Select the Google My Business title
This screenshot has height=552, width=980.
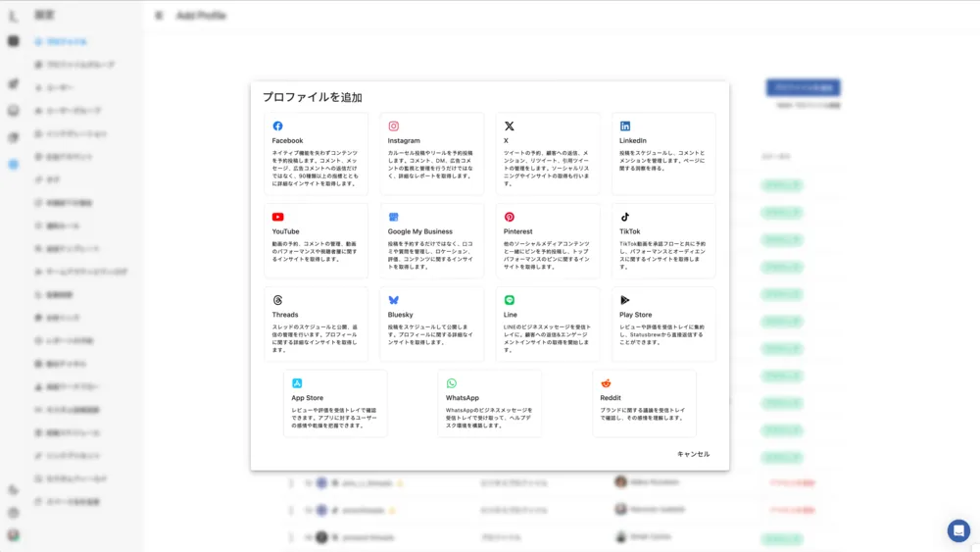[x=420, y=231]
